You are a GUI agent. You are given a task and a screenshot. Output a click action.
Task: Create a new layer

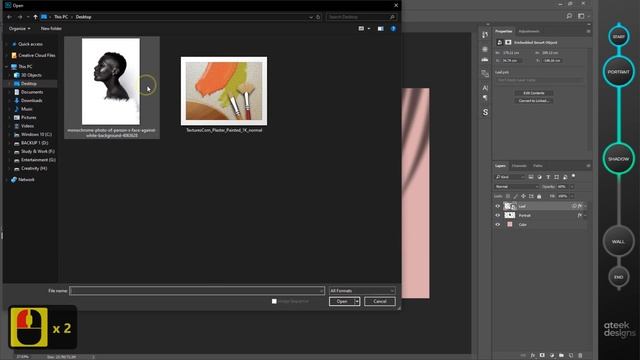click(571, 356)
